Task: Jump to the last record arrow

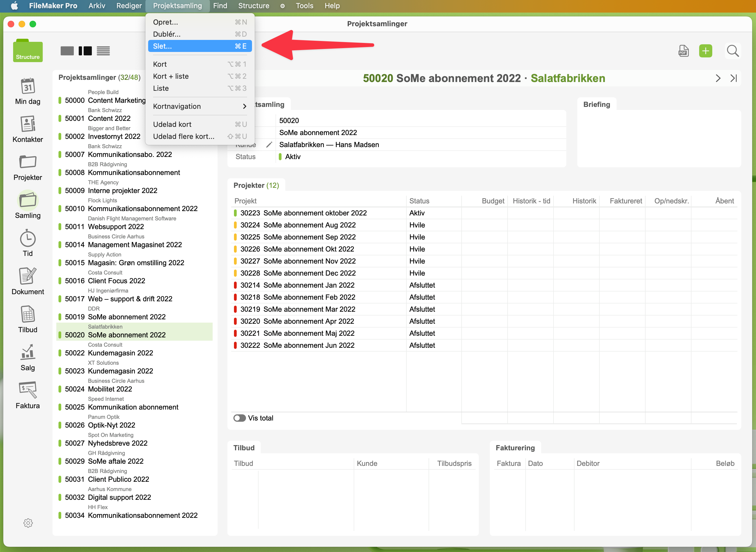Action: point(734,78)
